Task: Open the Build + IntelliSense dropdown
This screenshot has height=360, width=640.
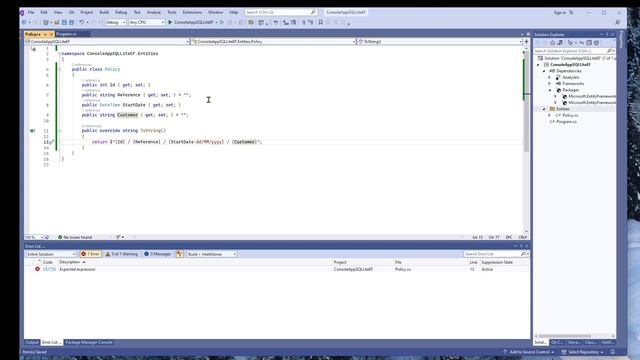Action: pos(211,254)
